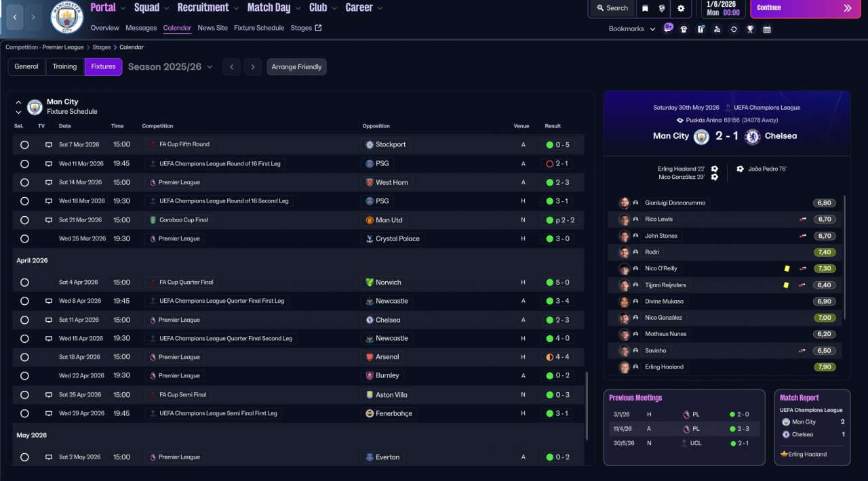Go back with the left arrow button
This screenshot has width=868, height=481.
15,17
